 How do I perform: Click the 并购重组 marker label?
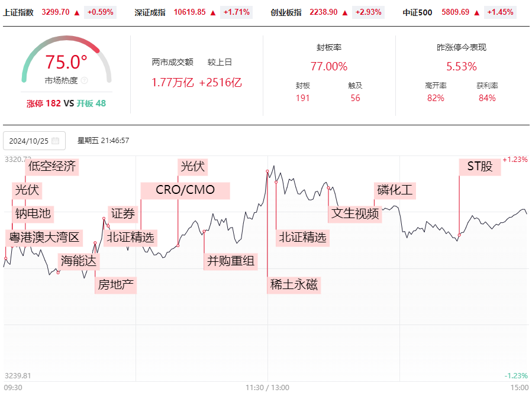231,261
